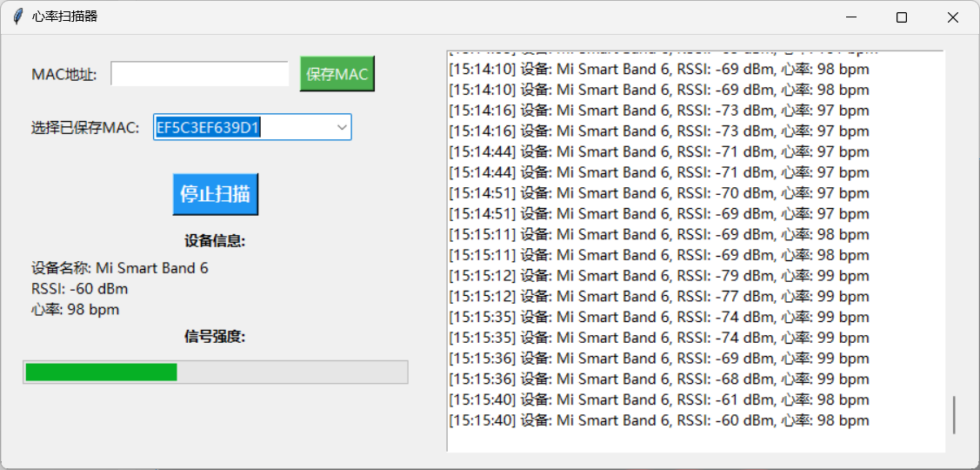Click the 心率扫描器 window title text
This screenshot has height=470, width=980.
(64, 17)
